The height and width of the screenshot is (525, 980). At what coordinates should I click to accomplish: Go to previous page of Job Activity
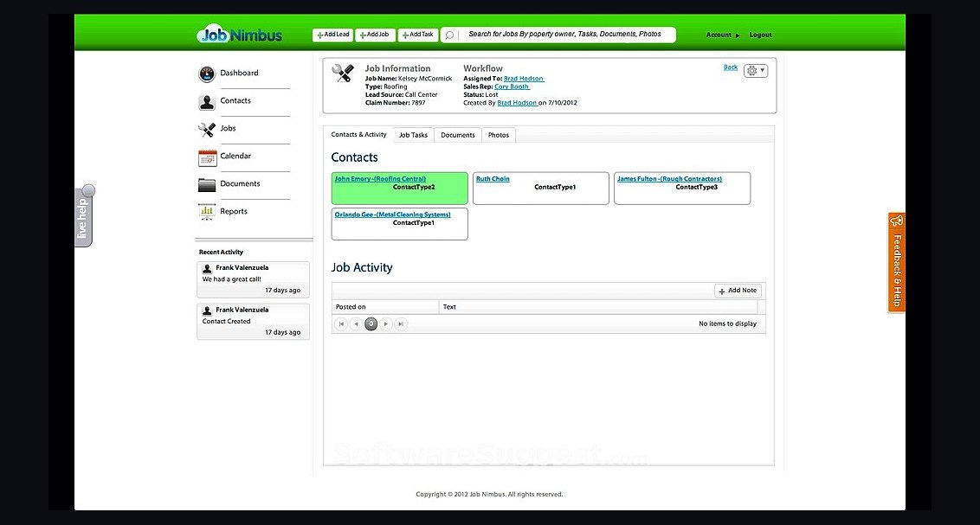[x=357, y=324]
